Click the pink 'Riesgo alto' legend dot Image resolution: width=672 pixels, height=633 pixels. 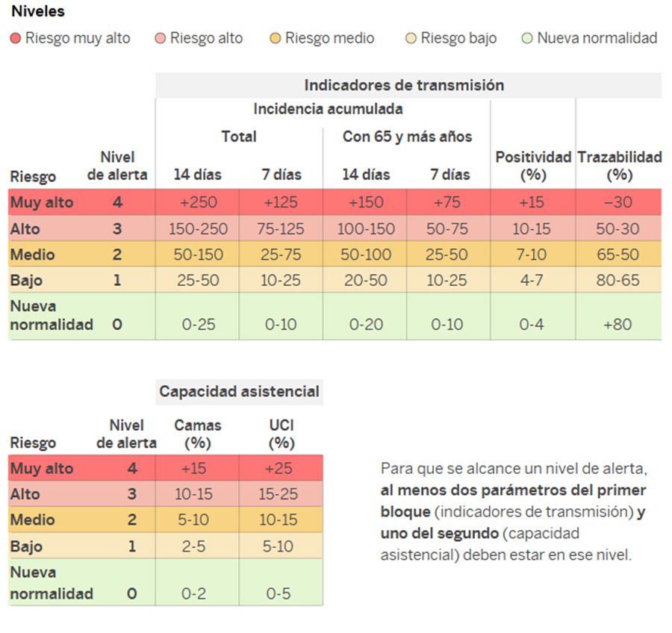point(161,39)
